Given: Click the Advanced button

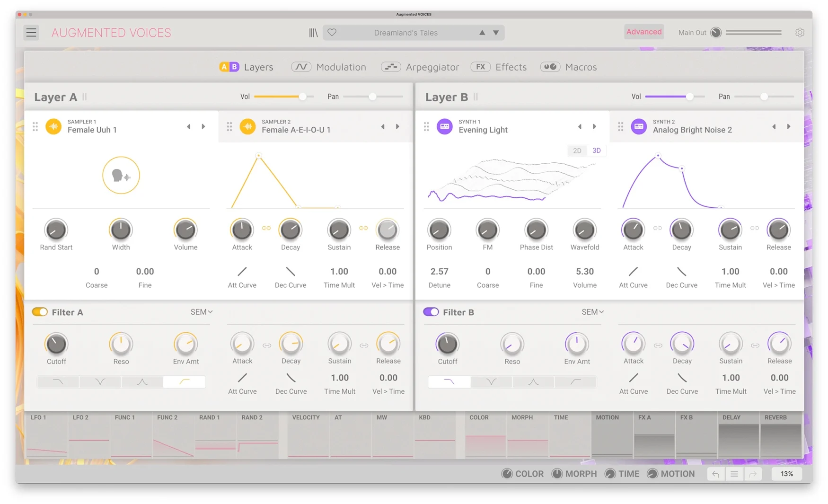Looking at the screenshot, I should (643, 32).
